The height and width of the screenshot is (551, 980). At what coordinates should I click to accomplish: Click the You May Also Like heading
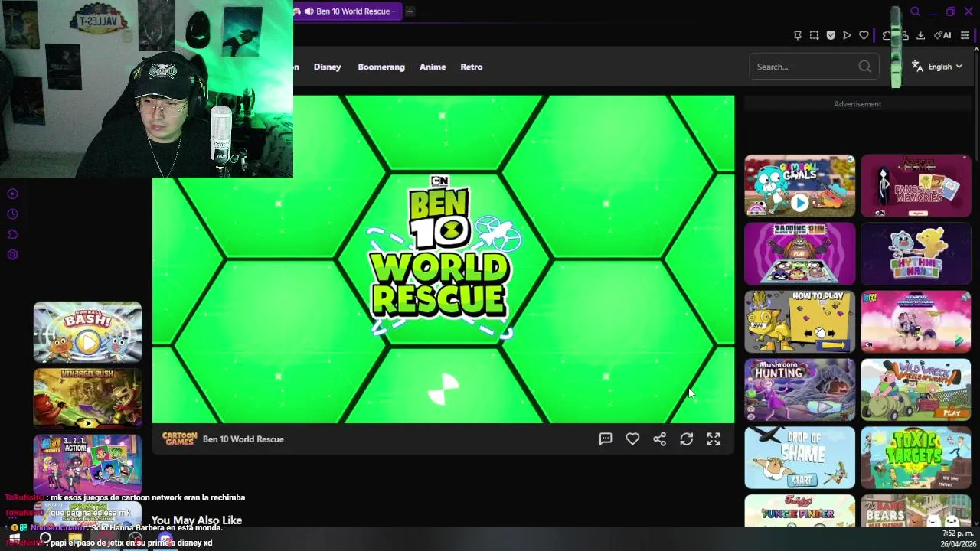(197, 520)
